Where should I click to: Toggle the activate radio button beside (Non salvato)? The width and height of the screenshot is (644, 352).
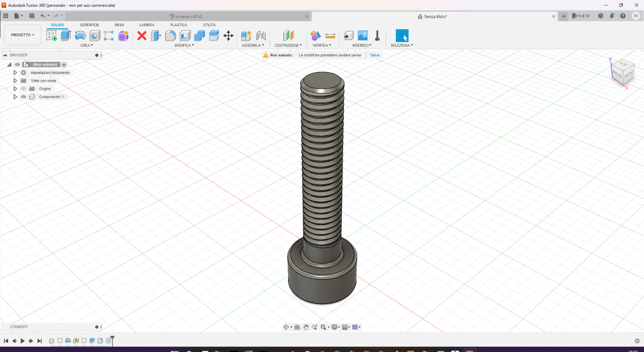click(x=64, y=65)
